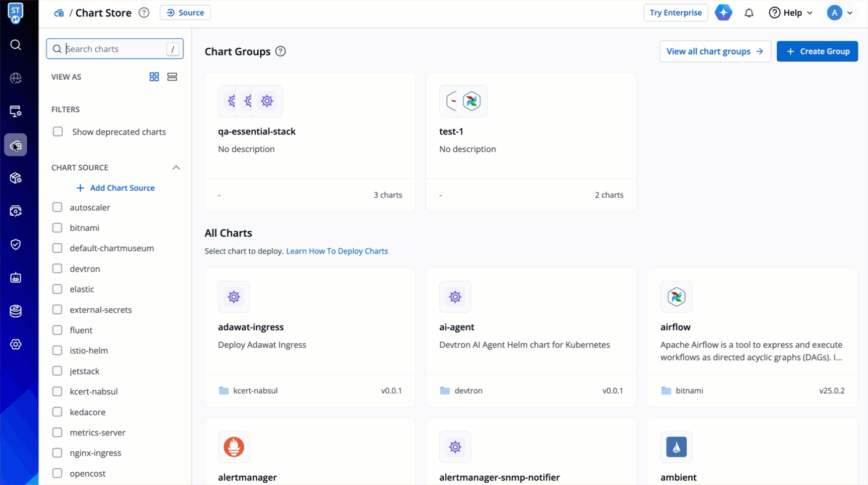Open the Help dropdown menu
The width and height of the screenshot is (868, 485).
click(x=791, y=13)
